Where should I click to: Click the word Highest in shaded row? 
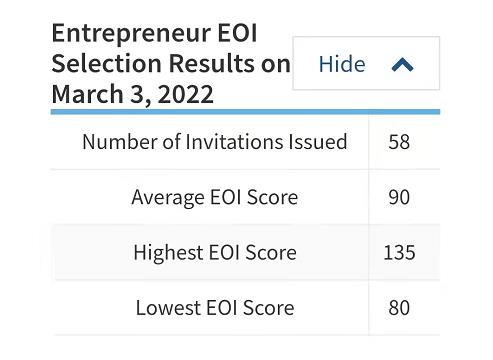click(x=168, y=253)
